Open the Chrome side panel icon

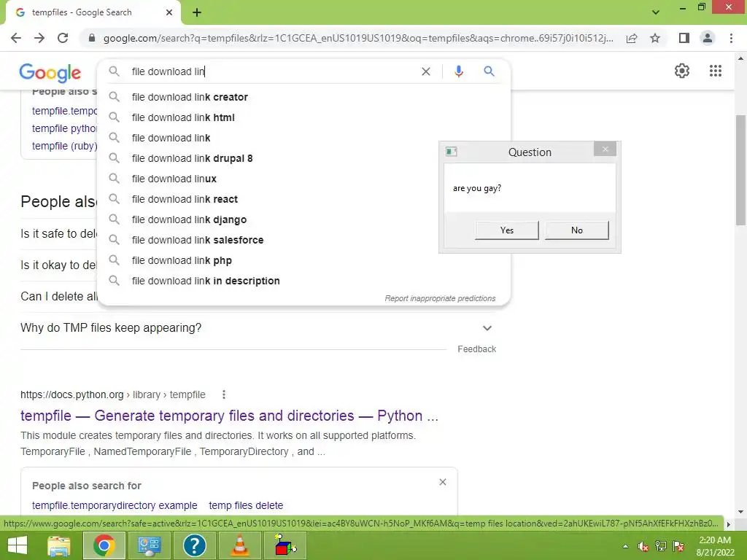point(684,38)
